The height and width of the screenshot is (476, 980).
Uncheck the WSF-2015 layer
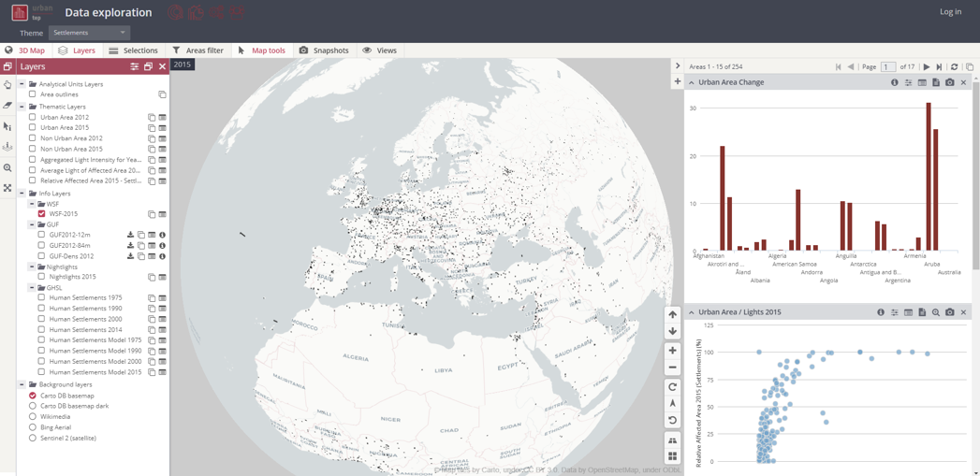pos(41,213)
